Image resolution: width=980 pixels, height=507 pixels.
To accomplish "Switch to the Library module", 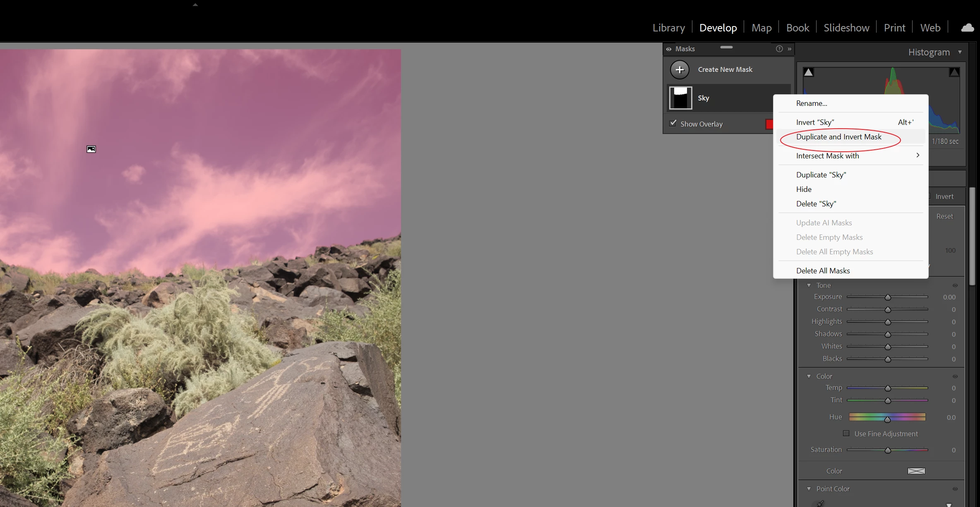I will coord(668,28).
